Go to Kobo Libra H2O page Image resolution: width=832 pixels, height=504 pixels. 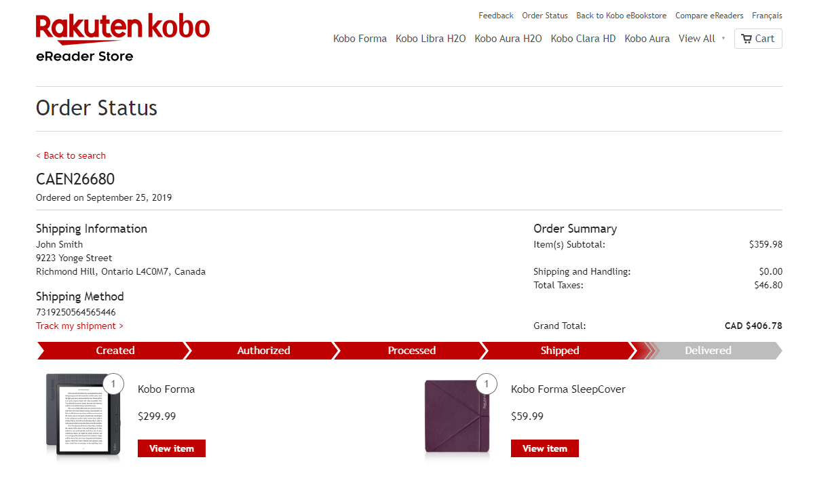pos(430,39)
